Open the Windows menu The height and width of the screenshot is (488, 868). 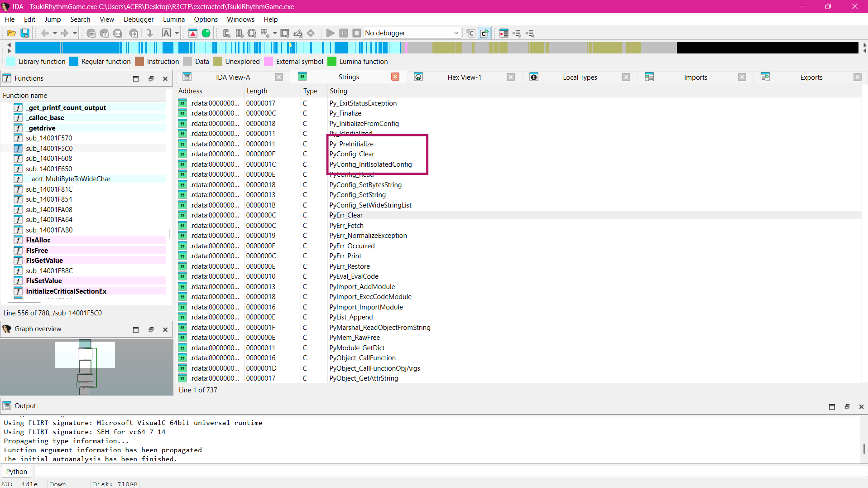tap(240, 19)
